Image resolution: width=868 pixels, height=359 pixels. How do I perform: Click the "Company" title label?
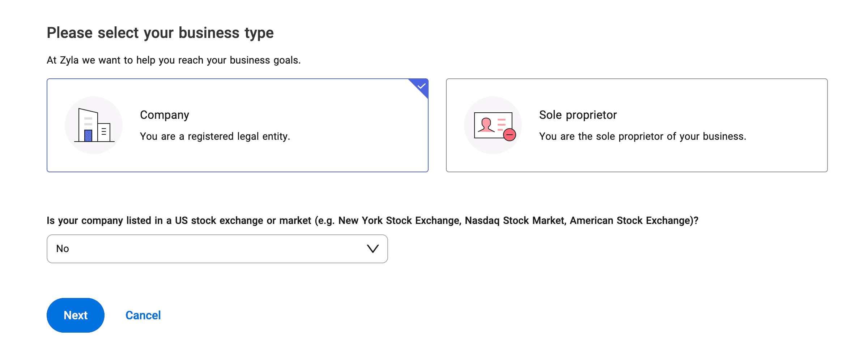pyautogui.click(x=164, y=115)
